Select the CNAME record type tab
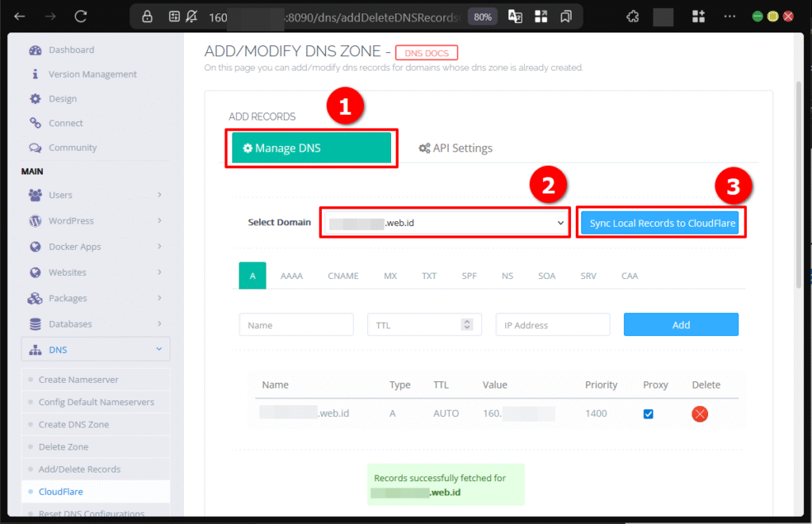 tap(343, 275)
